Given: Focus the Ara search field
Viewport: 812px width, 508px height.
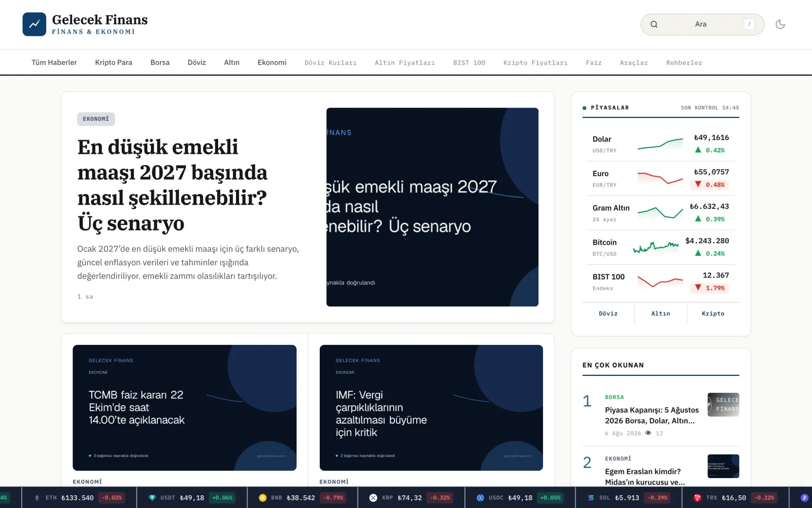Looking at the screenshot, I should 702,24.
